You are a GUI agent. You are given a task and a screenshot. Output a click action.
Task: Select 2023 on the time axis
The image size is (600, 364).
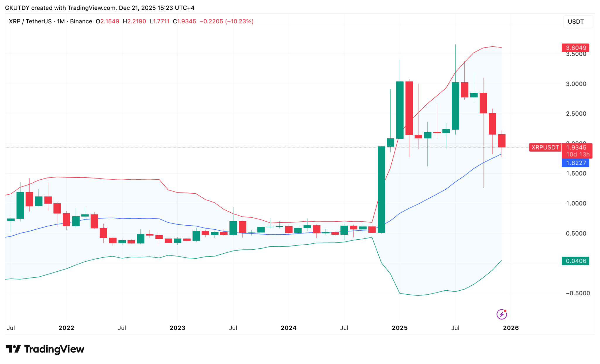click(177, 328)
